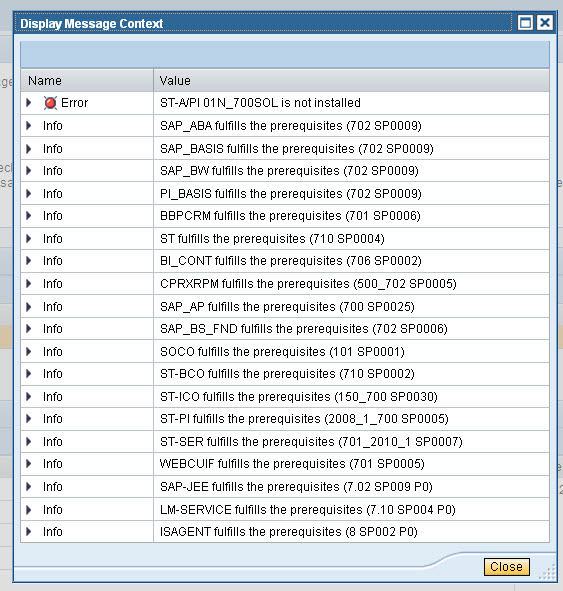Viewport: 563px width, 591px height.
Task: Expand the SAP-JEE Info row arrow
Action: coord(29,487)
